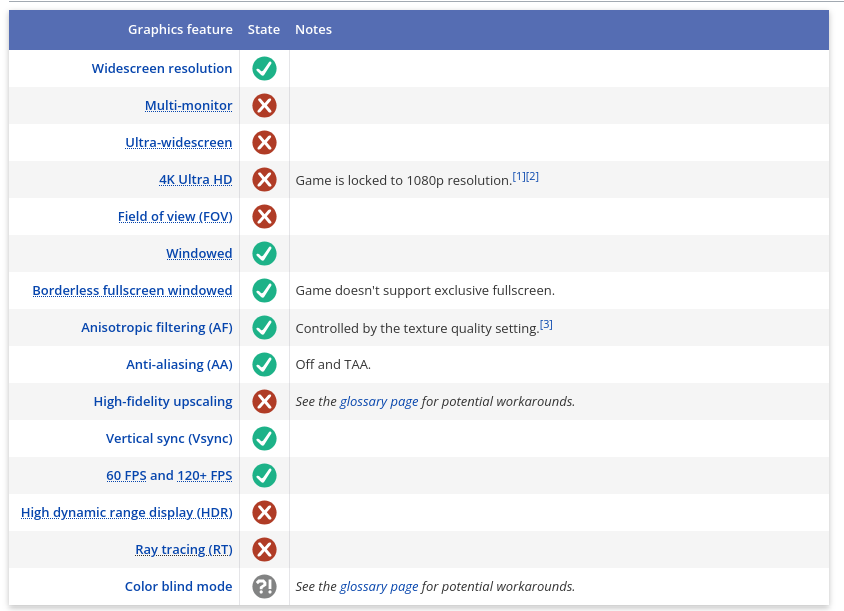
Task: Open the Multi-monitor glossary link
Action: [188, 106]
